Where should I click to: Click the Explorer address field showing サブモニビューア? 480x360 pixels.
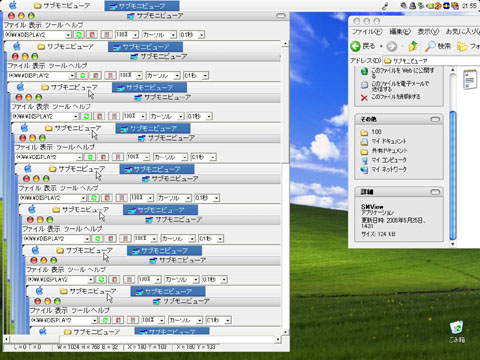click(432, 61)
